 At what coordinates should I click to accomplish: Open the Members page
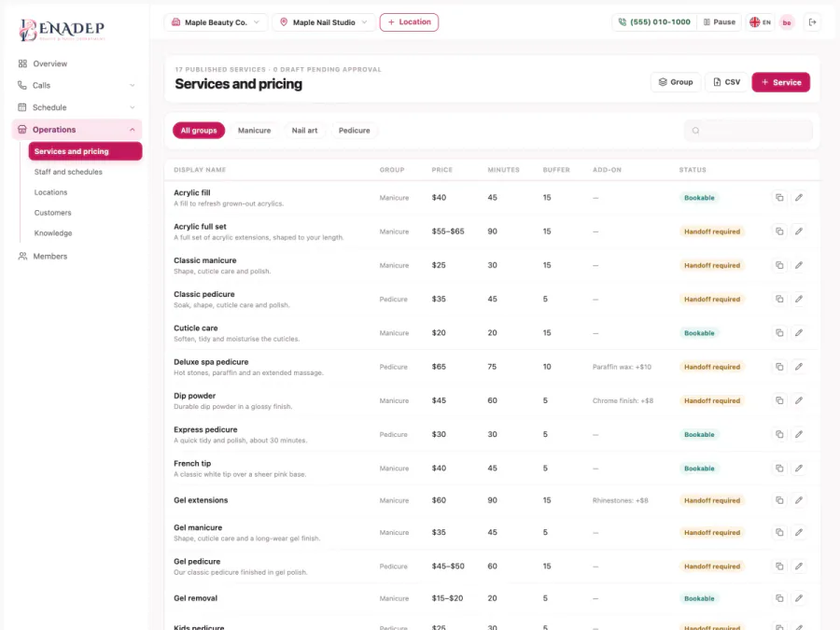tap(77, 256)
